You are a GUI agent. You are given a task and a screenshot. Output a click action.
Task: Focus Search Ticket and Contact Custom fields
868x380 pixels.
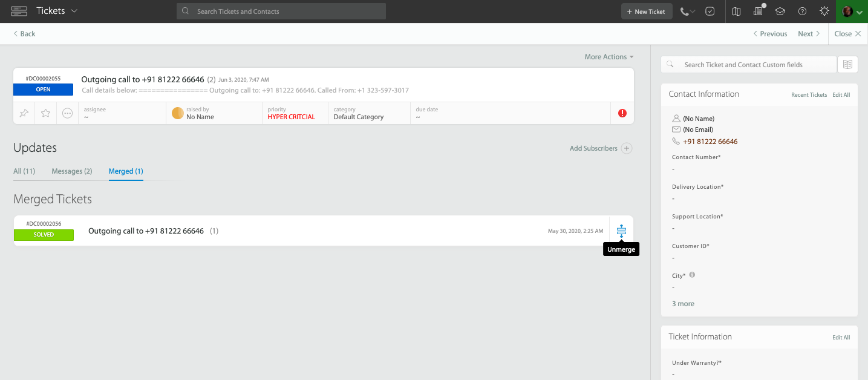[749, 65]
